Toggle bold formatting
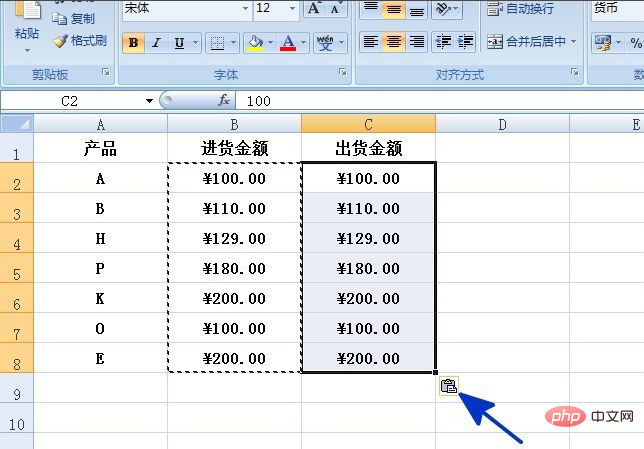The width and height of the screenshot is (644, 449). point(133,43)
